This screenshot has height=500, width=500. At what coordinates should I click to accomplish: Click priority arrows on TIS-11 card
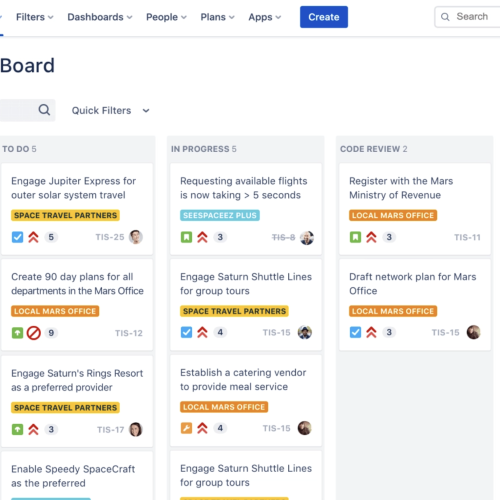click(x=371, y=237)
